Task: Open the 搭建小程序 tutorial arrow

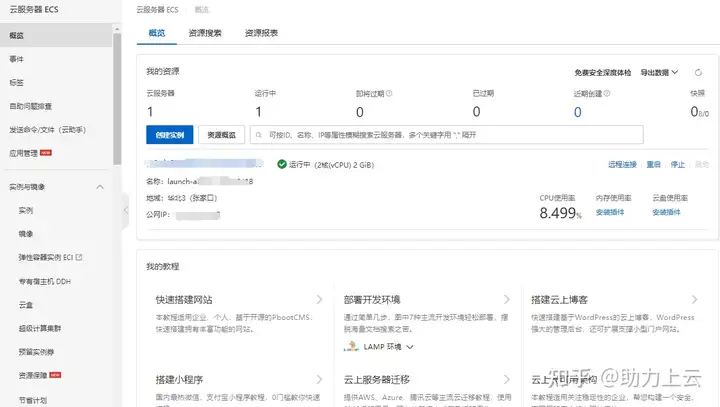Action: click(x=320, y=379)
